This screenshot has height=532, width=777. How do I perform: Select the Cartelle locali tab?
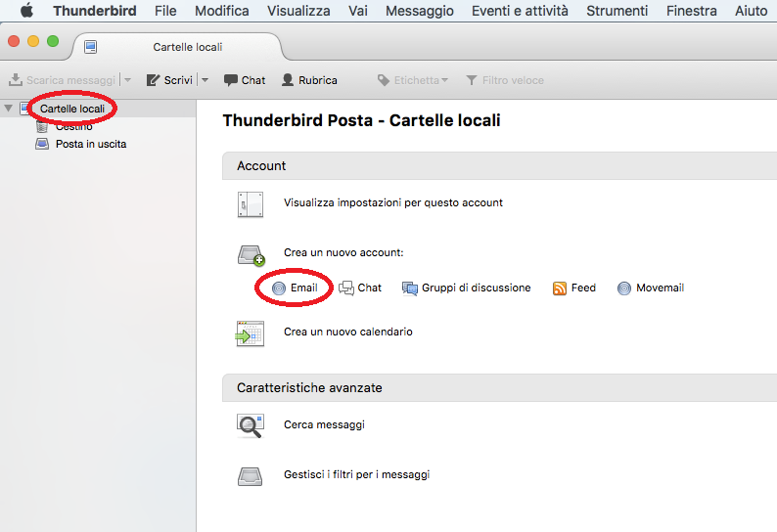(x=178, y=47)
